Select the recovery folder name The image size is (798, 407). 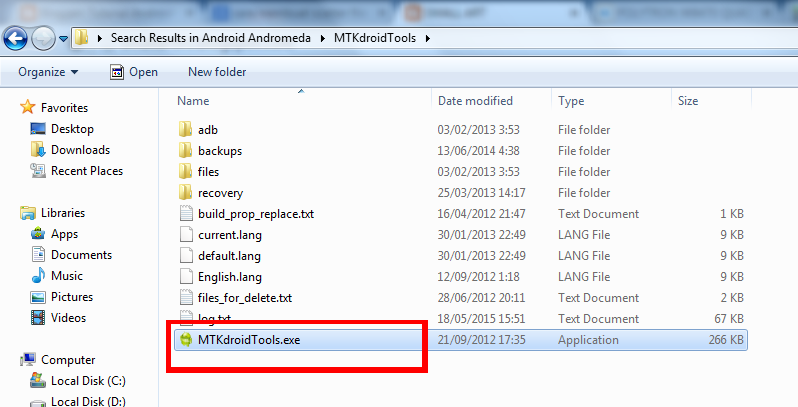pyautogui.click(x=220, y=193)
